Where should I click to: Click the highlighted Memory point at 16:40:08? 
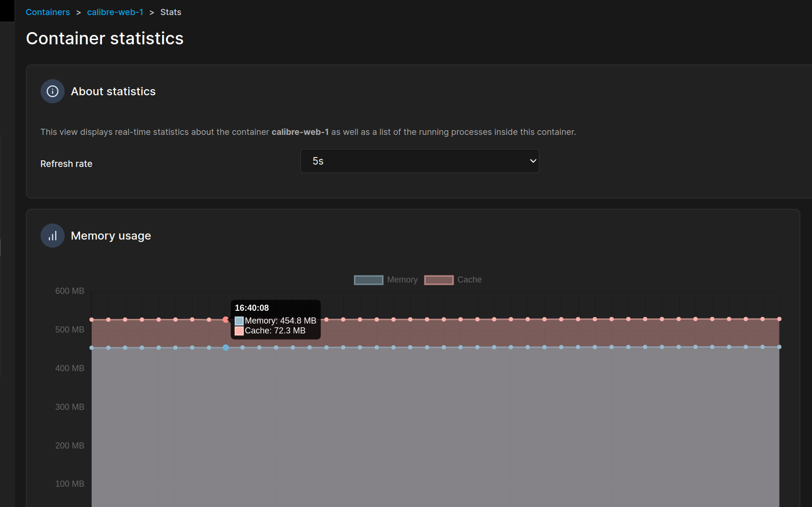coord(226,348)
